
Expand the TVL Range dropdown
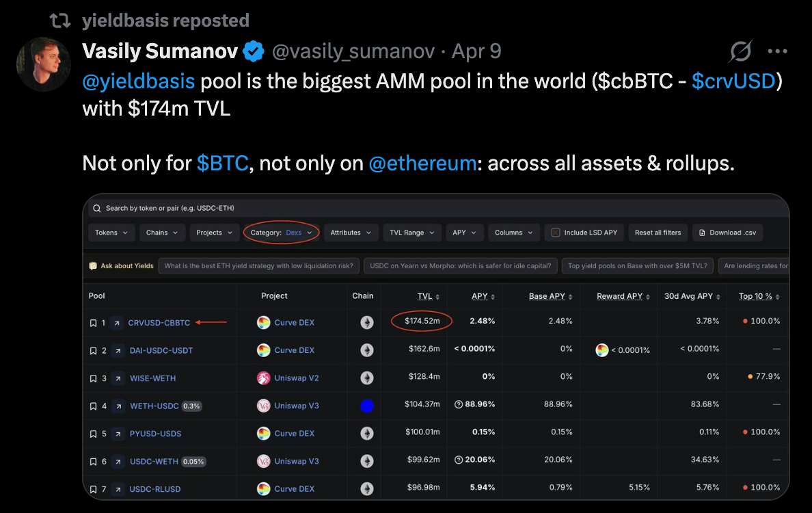pos(411,233)
